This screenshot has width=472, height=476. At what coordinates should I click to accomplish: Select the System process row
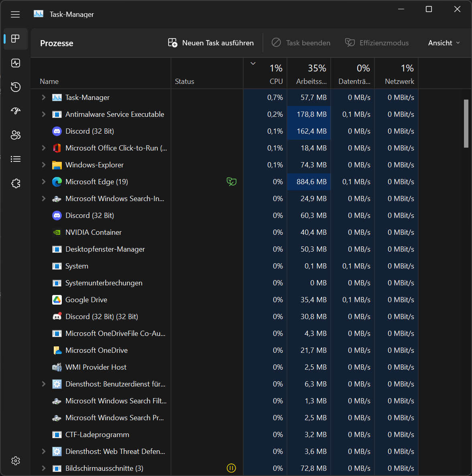[225, 266]
